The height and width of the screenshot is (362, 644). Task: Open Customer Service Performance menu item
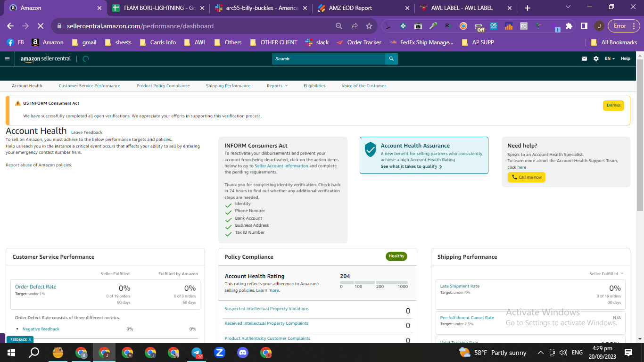click(90, 86)
